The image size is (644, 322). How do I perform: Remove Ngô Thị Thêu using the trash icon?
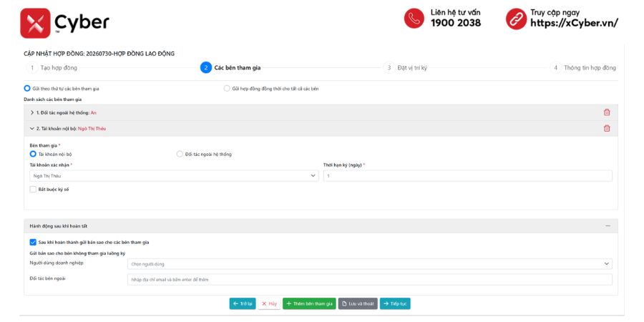point(607,128)
